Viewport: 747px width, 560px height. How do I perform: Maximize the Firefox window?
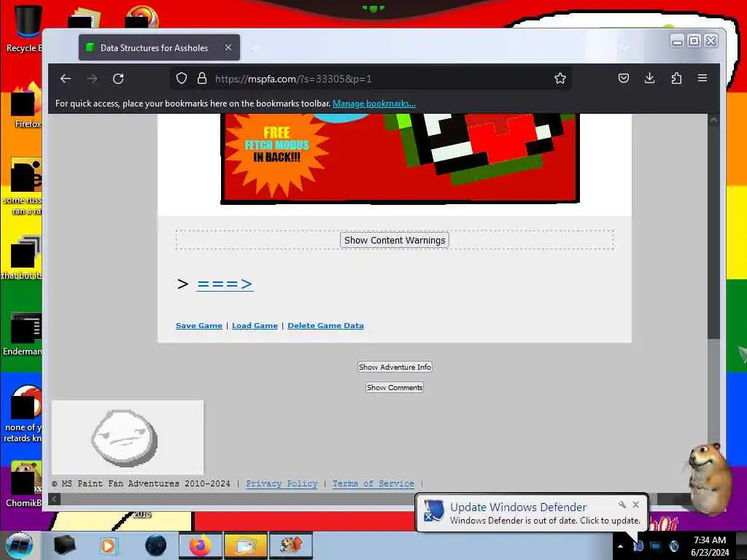[x=694, y=41]
